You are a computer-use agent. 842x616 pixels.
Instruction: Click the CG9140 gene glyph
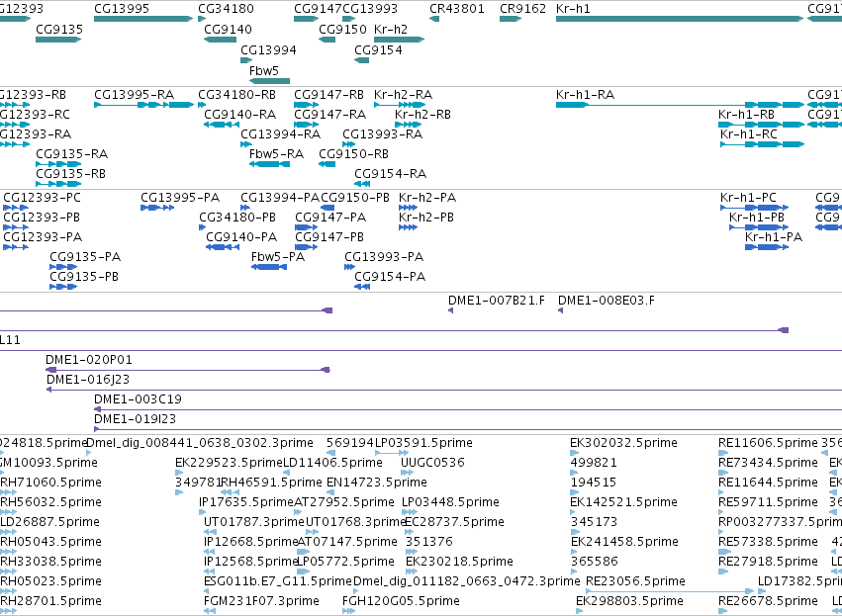(221, 40)
